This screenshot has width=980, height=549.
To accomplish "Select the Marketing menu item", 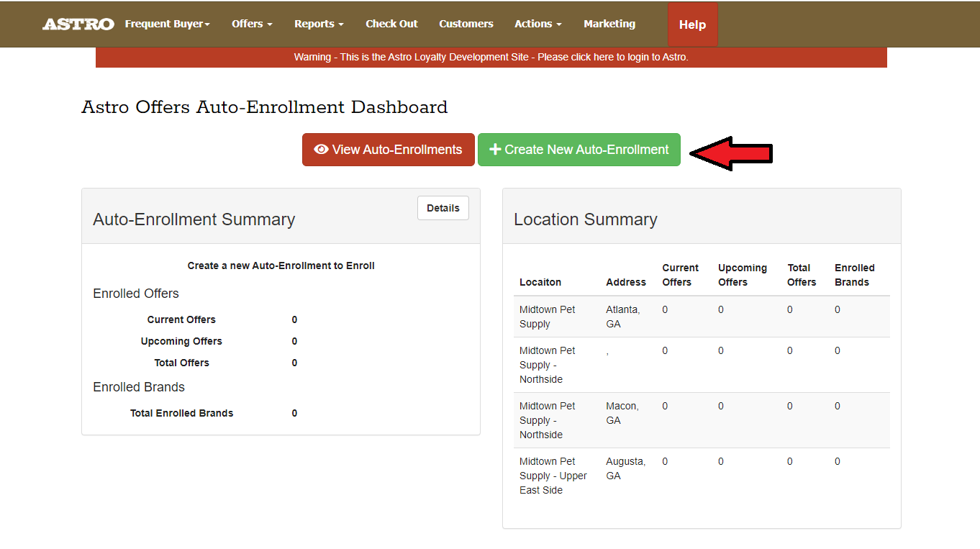I will tap(609, 24).
